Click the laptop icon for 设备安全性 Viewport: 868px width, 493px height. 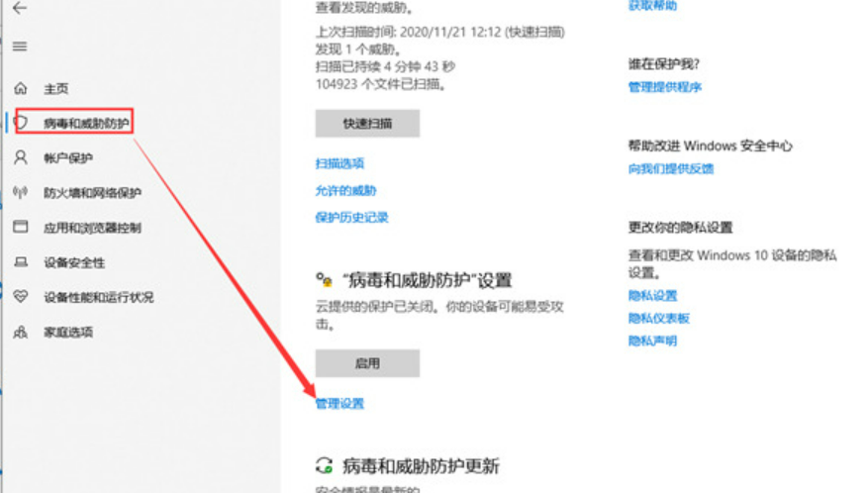[x=21, y=262]
